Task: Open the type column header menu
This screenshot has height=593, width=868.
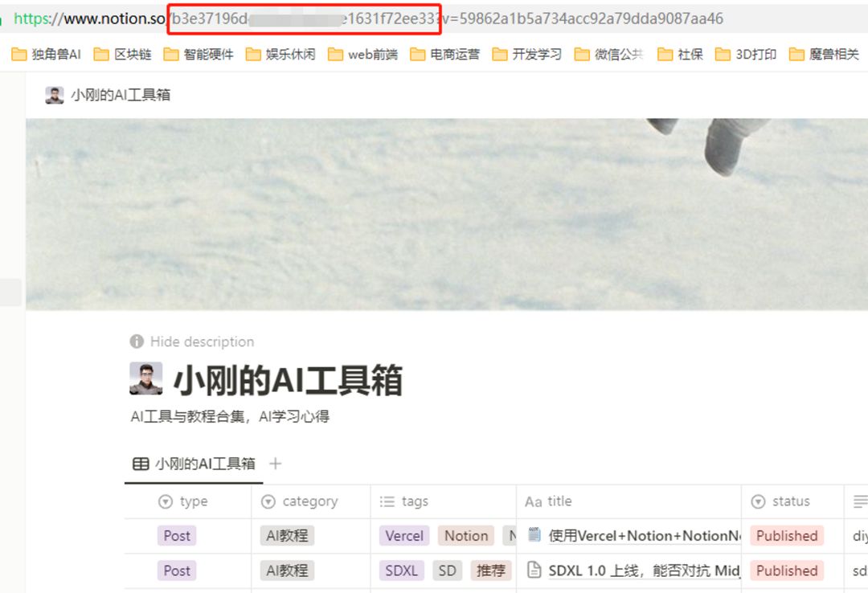Action: 193,501
